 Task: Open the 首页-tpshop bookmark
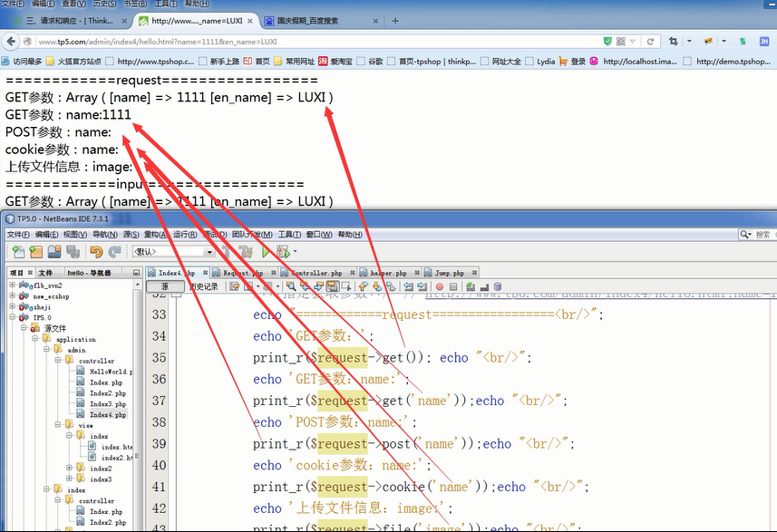click(432, 62)
